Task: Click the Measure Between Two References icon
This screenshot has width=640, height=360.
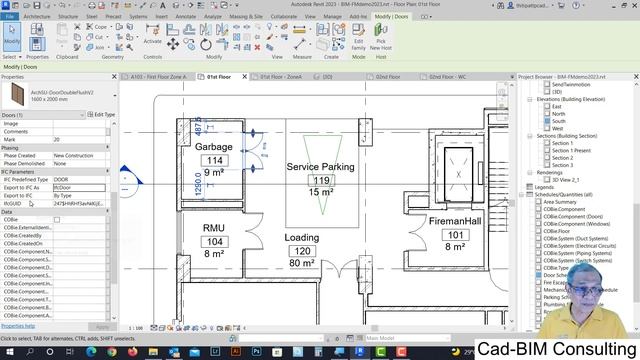Action: tap(300, 44)
